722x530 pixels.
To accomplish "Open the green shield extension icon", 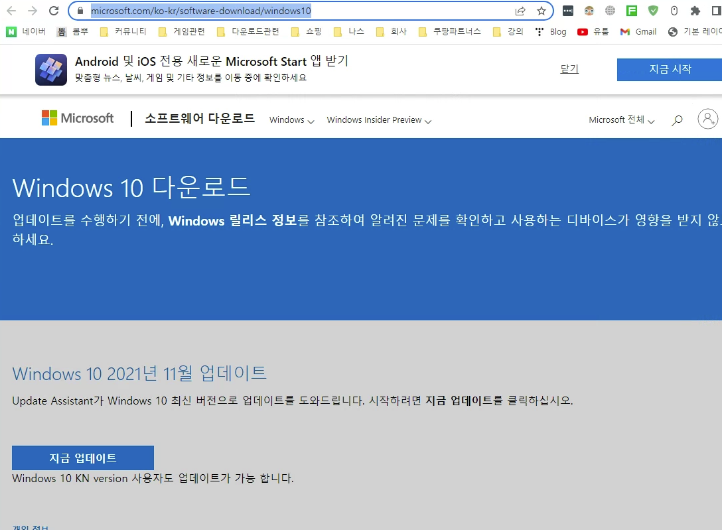I will [x=653, y=11].
